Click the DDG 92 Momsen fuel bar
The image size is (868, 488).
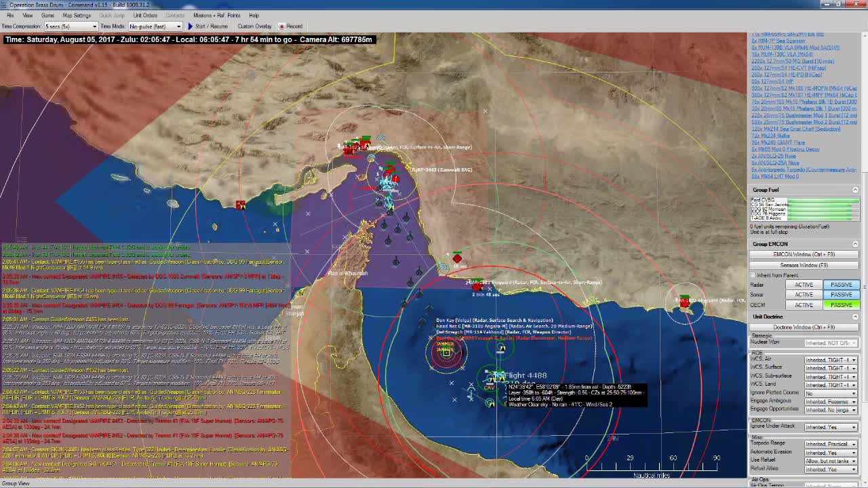coord(822,209)
